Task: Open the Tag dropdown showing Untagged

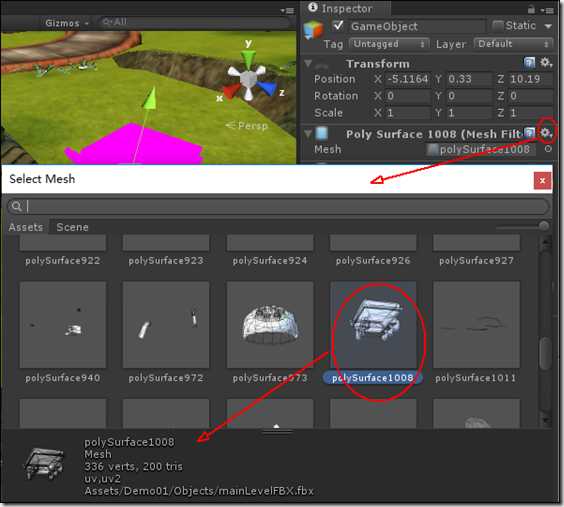Action: pos(389,44)
